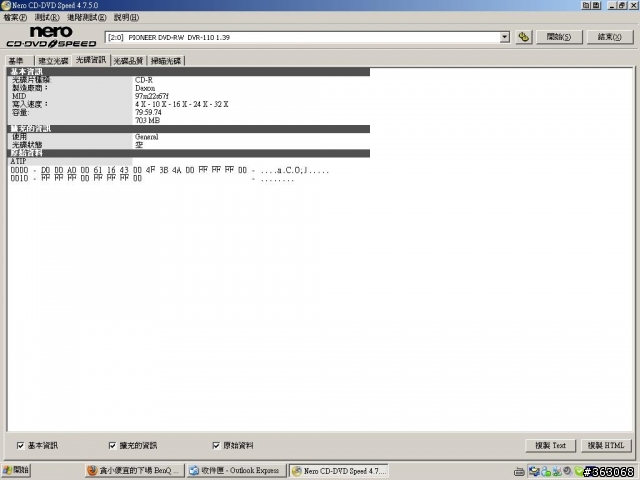This screenshot has height=480, width=640.
Task: Click the 開始(S) button
Action: point(559,37)
